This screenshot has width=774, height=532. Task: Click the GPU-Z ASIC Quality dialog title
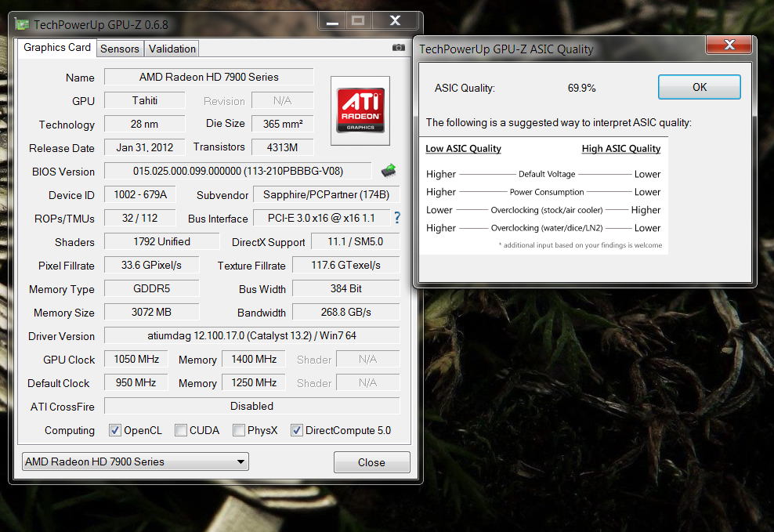(506, 49)
